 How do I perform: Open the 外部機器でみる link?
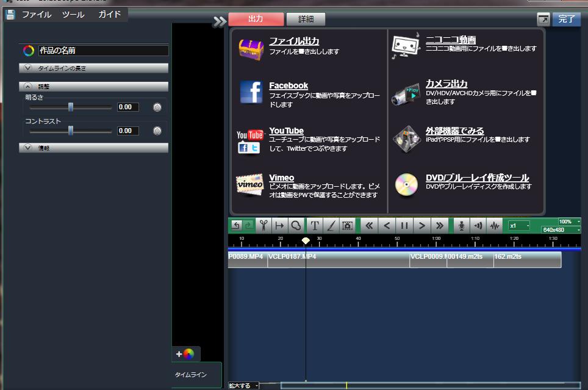(x=454, y=131)
